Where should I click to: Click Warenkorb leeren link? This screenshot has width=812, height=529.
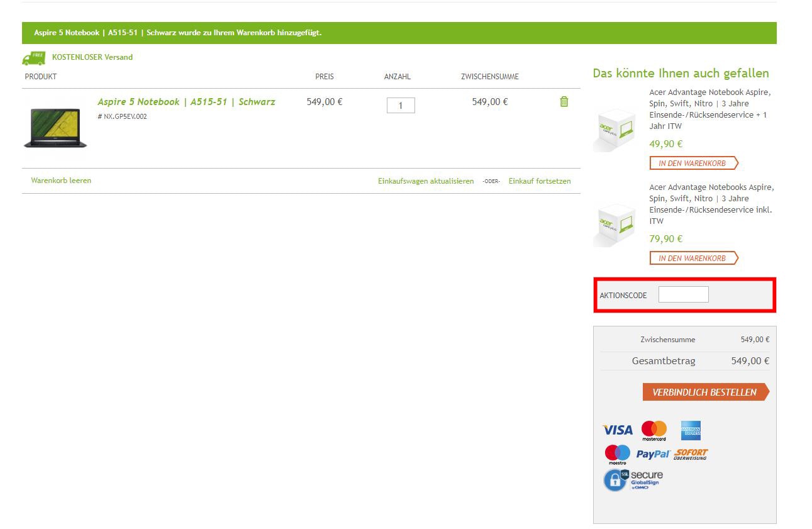click(61, 181)
